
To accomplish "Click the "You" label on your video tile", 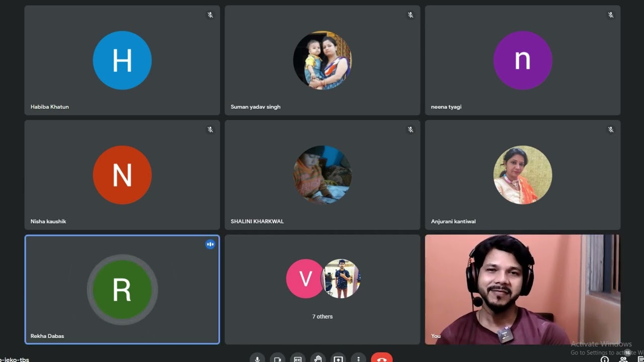I will (436, 336).
